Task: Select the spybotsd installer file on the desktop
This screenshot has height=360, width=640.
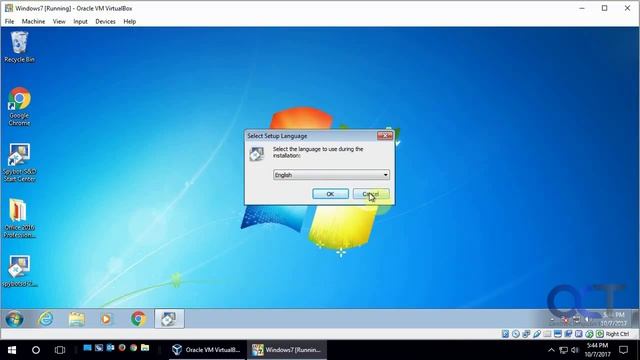Action: 19,271
